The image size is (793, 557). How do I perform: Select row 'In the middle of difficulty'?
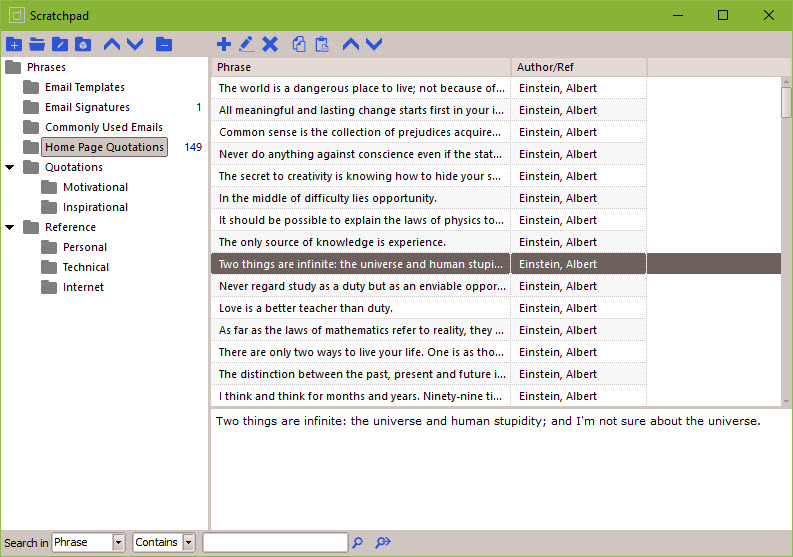click(429, 198)
